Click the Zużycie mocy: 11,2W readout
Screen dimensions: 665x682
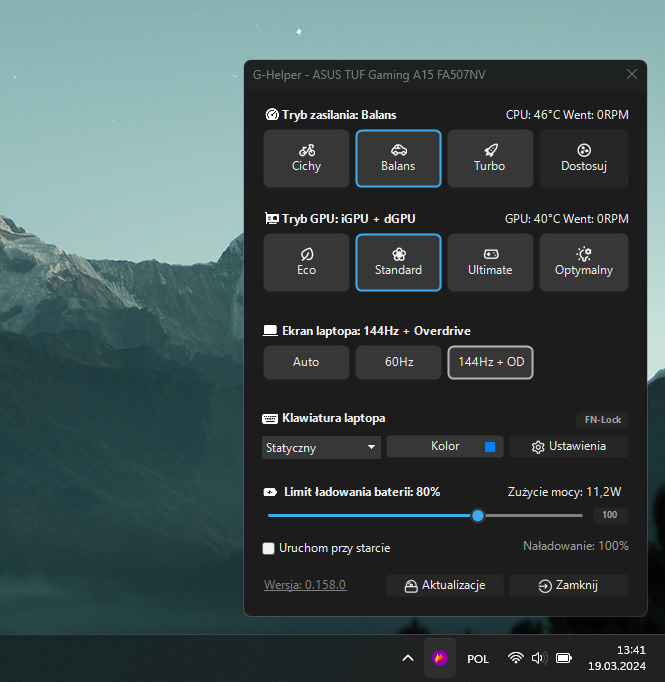pos(564,492)
